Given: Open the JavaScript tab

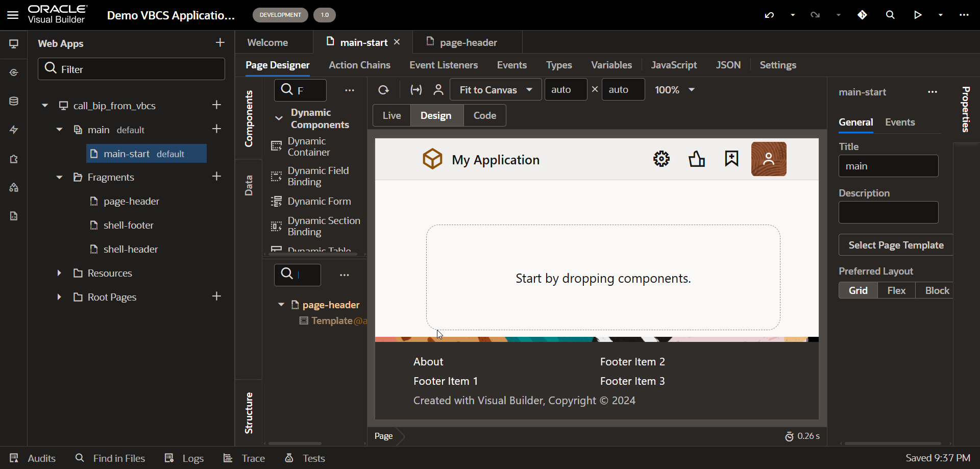Looking at the screenshot, I should coord(674,65).
